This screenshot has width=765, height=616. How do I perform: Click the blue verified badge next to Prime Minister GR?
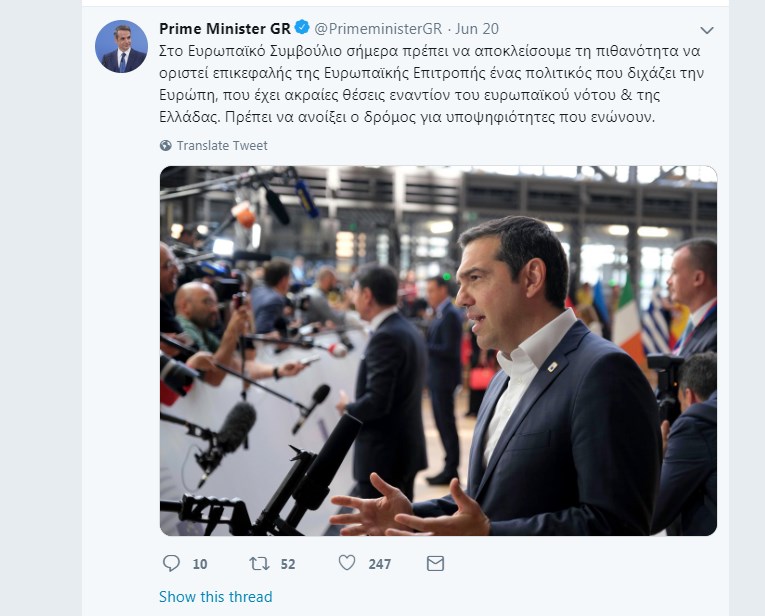coord(302,28)
